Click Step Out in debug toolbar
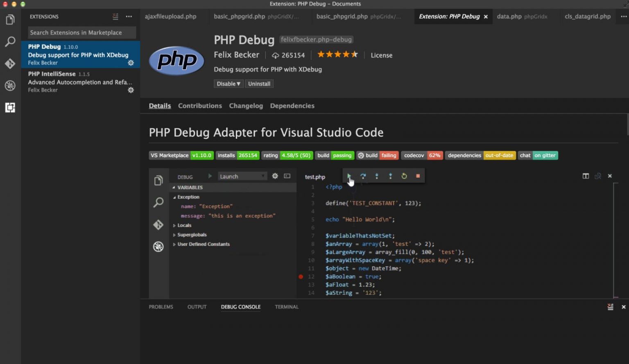Viewport: 629px width, 364px height. pos(390,176)
